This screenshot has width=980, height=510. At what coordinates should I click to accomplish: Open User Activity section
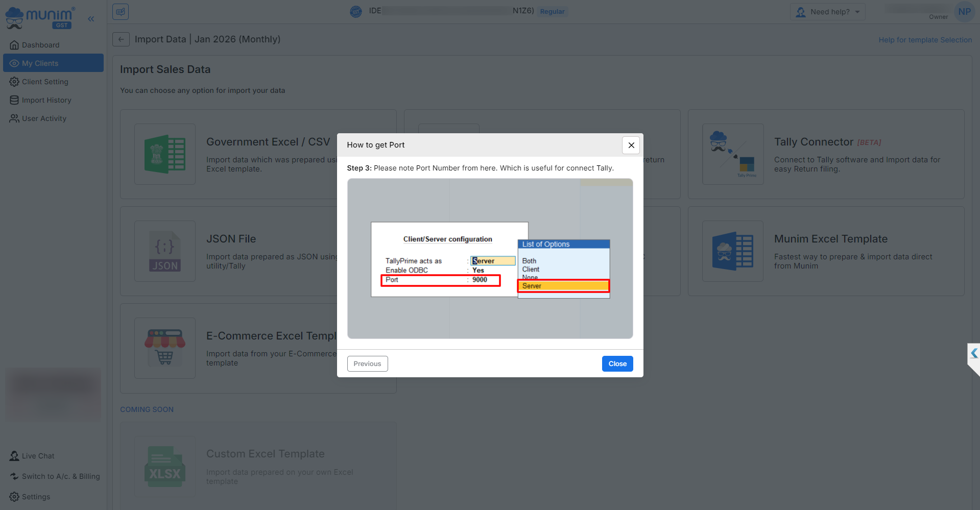(x=44, y=118)
